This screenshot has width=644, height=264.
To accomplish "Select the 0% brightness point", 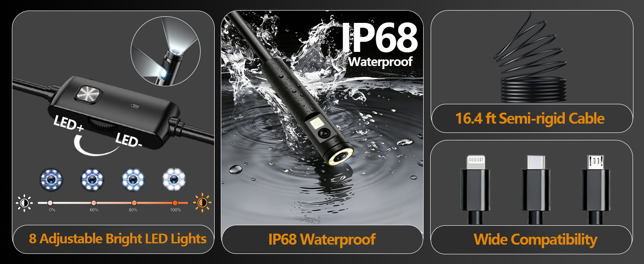I will (51, 203).
